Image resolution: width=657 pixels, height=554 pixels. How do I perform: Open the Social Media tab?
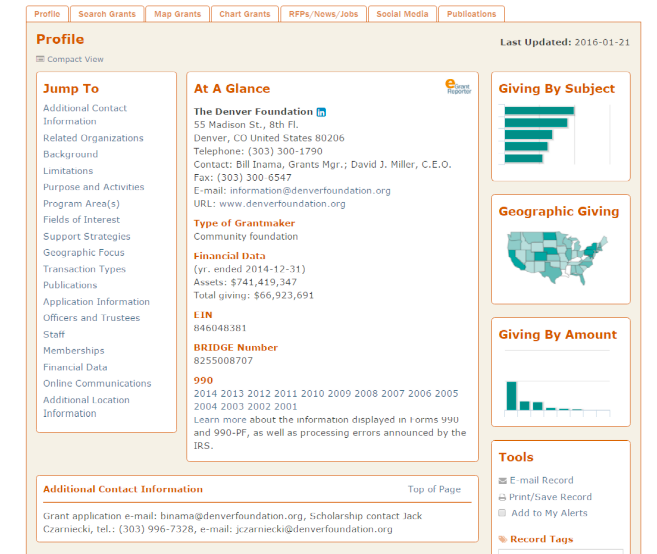(402, 14)
